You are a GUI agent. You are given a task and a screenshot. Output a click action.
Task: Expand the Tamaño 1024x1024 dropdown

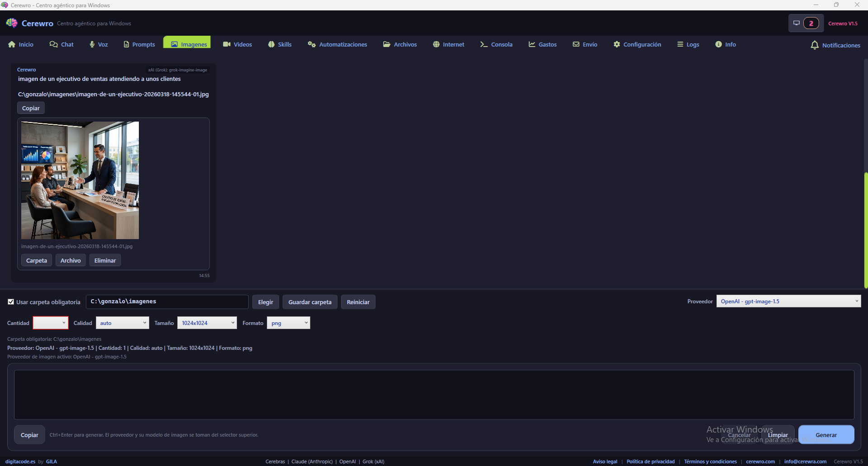[x=207, y=323]
